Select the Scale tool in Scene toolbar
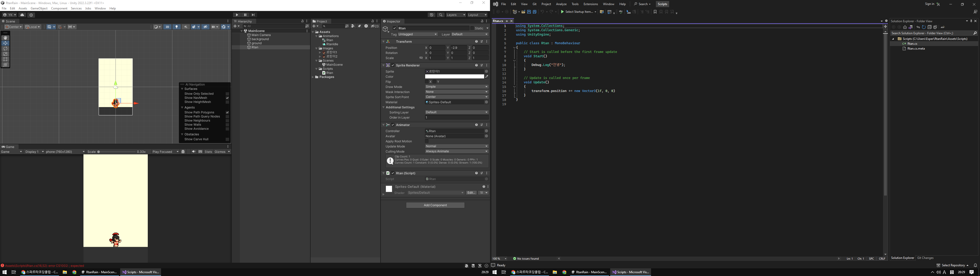The width and height of the screenshot is (980, 276). point(5,54)
